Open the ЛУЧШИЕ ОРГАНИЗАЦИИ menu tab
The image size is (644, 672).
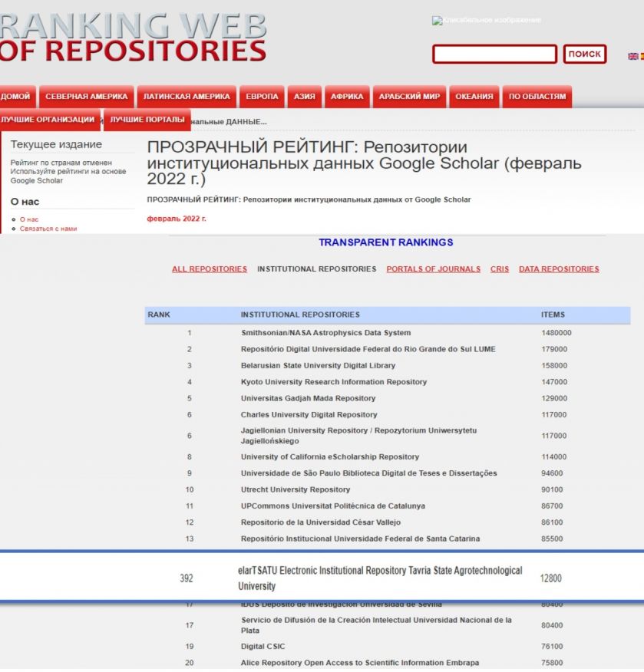coord(48,120)
